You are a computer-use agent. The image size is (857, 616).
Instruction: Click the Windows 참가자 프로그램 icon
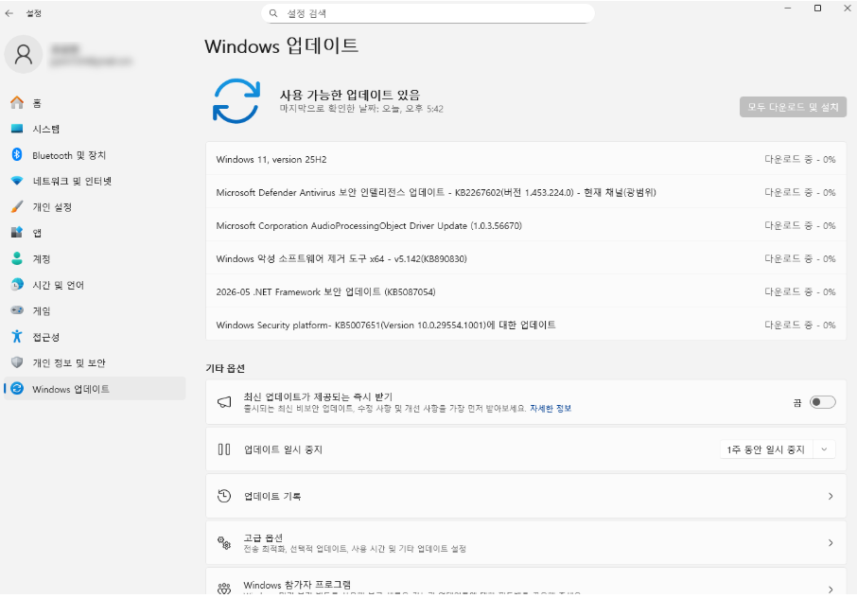click(x=224, y=589)
